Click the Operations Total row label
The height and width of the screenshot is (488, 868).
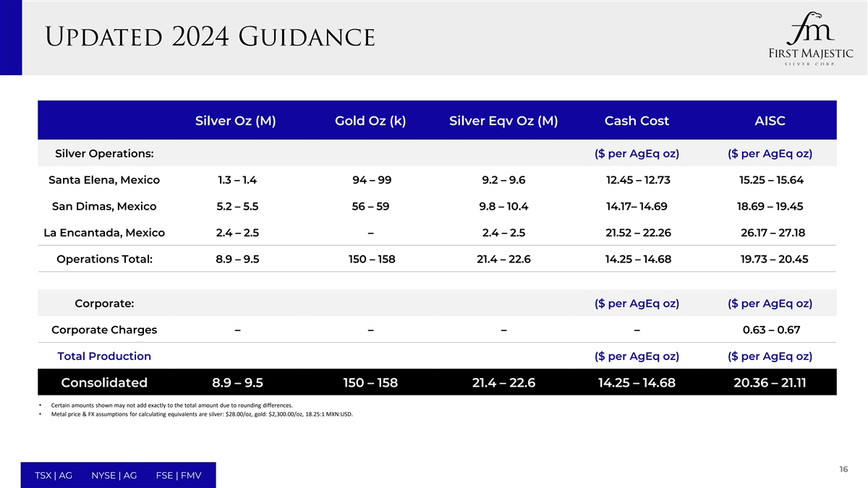(x=104, y=259)
